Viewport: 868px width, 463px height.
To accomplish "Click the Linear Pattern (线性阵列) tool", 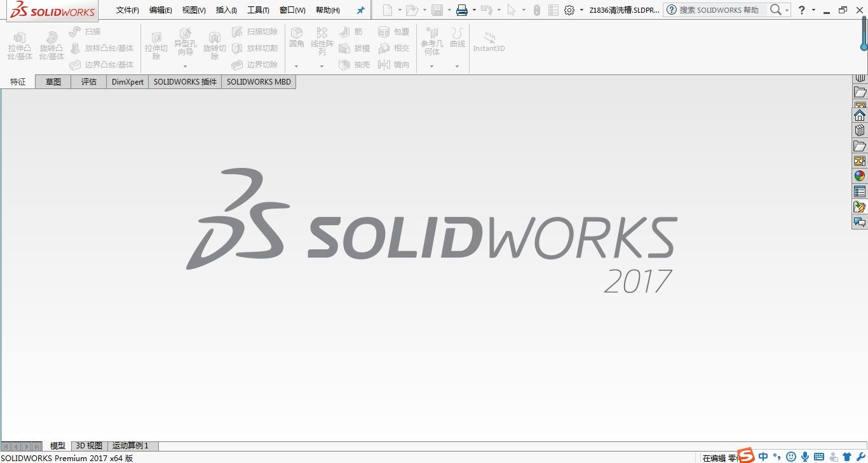I will click(x=322, y=42).
